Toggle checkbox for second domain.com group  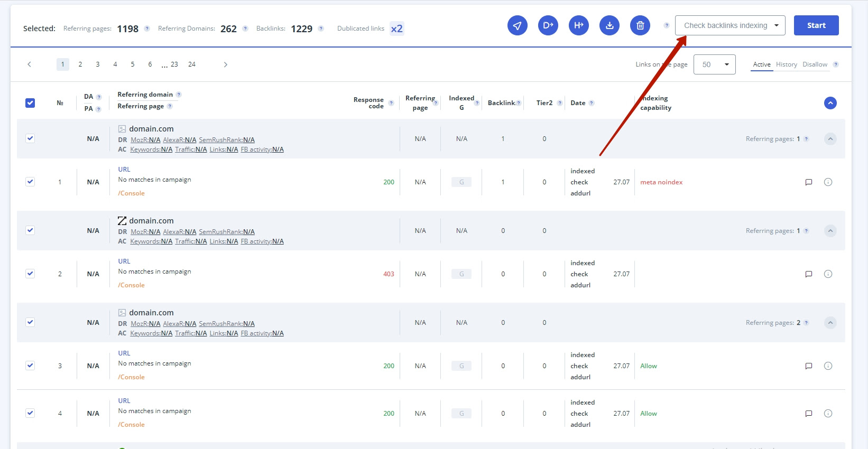pos(30,230)
